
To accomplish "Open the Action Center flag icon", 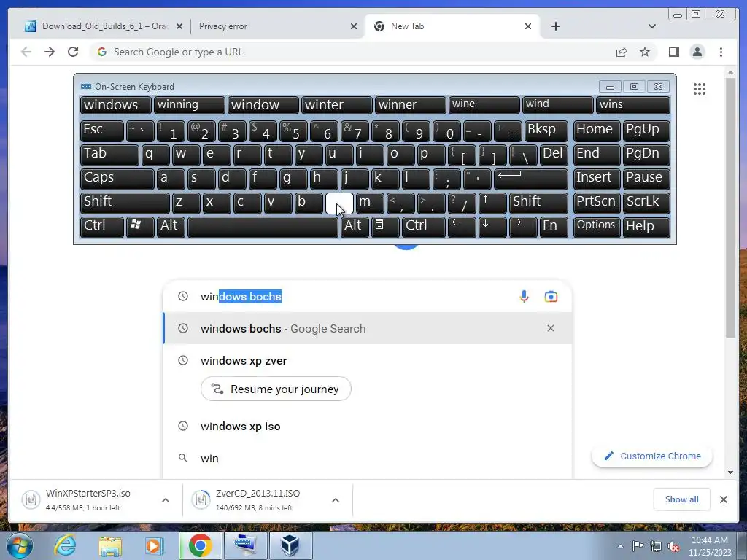I will (638, 546).
